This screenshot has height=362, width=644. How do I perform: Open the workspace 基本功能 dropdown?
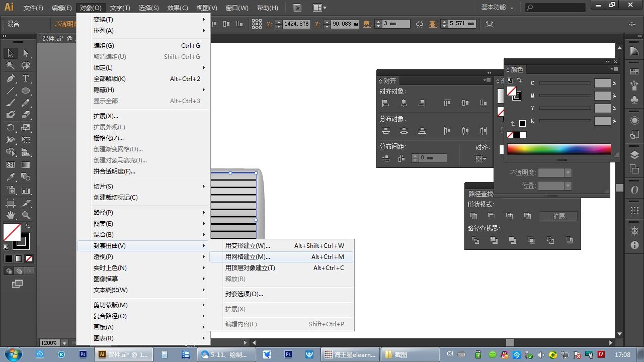tap(497, 8)
